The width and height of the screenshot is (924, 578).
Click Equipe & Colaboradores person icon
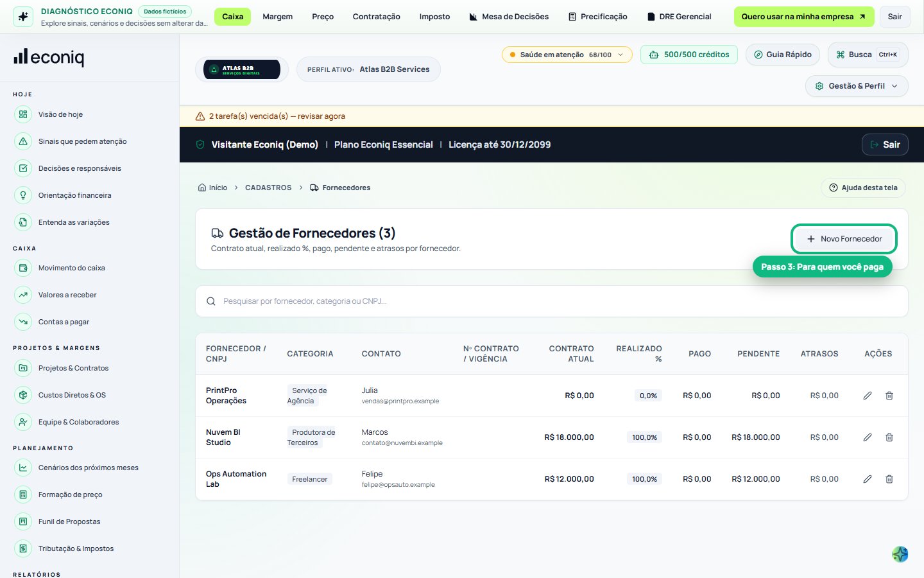point(23,422)
